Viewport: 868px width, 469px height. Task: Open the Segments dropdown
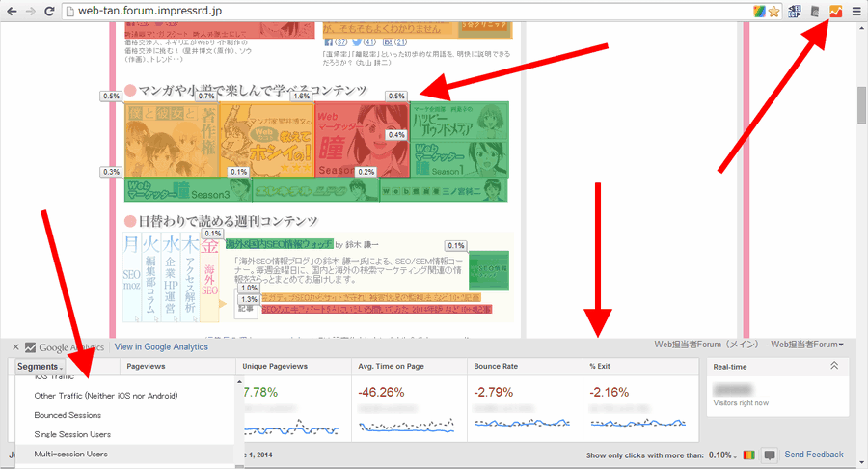coord(40,367)
